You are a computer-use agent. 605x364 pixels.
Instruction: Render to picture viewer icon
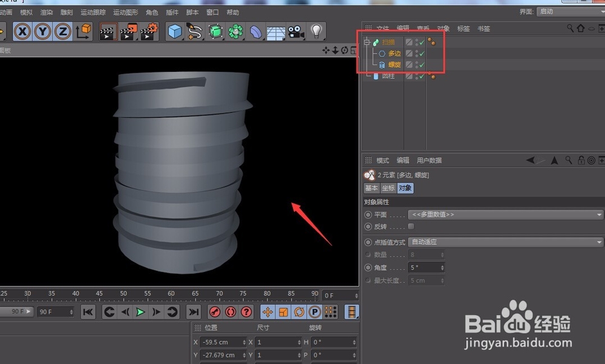click(x=128, y=31)
